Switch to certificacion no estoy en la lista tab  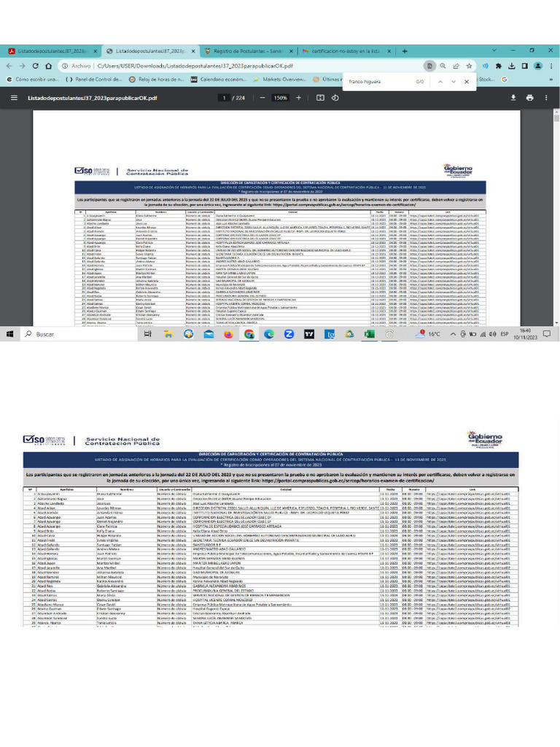(346, 51)
